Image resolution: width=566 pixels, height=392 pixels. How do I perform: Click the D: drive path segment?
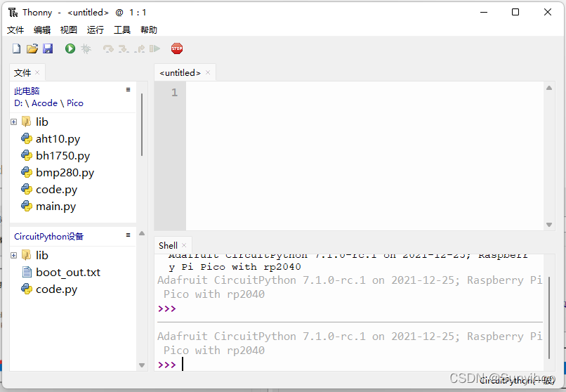pyautogui.click(x=18, y=103)
